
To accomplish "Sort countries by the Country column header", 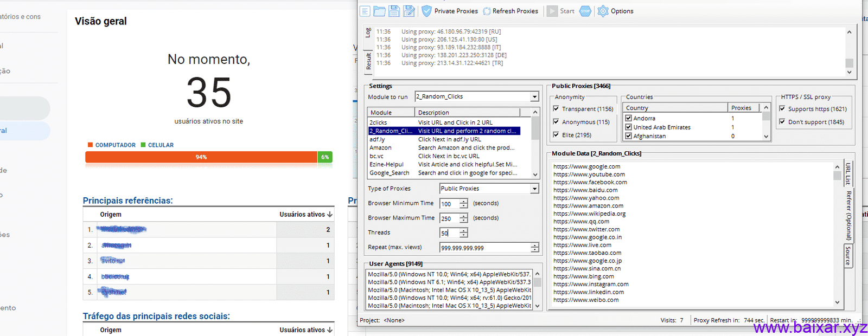I will click(674, 108).
